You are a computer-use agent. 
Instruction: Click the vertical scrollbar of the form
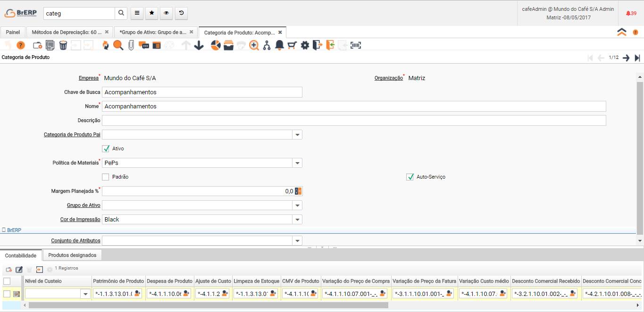[640, 157]
